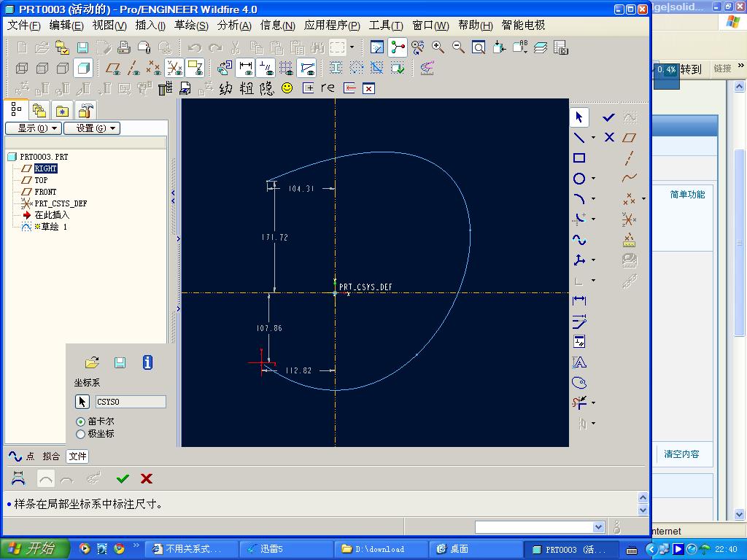Open the 分析(A) menu

pyautogui.click(x=234, y=26)
